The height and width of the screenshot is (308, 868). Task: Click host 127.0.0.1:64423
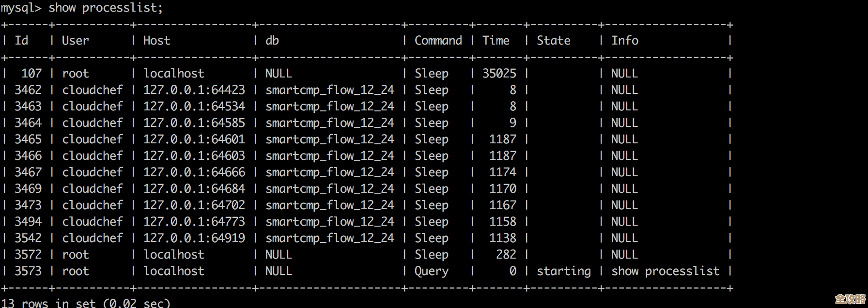(x=194, y=90)
